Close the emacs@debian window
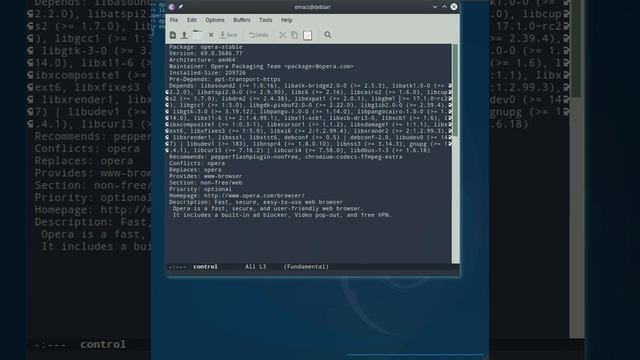The width and height of the screenshot is (640, 360). click(454, 7)
